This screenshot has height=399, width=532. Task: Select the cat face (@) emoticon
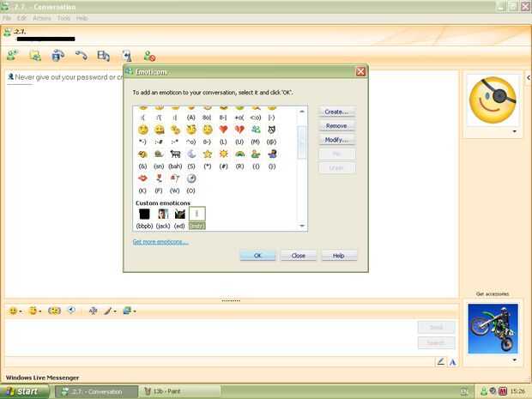pyautogui.click(x=271, y=130)
